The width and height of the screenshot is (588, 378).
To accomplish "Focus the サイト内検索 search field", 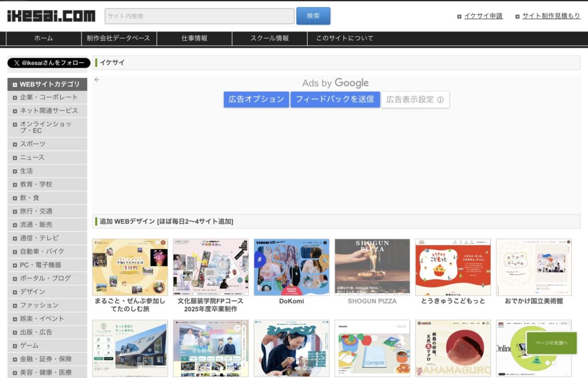I will click(199, 16).
